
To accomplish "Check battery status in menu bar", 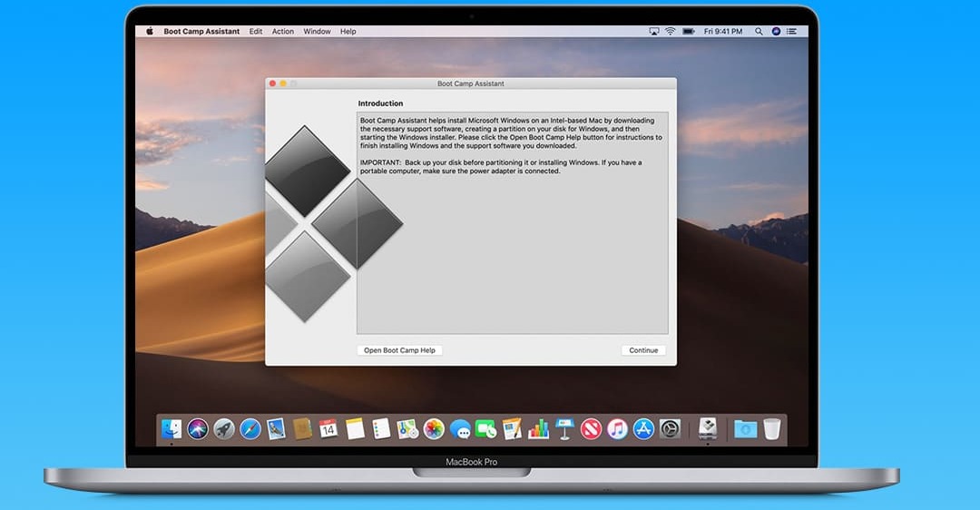I will 688,31.
